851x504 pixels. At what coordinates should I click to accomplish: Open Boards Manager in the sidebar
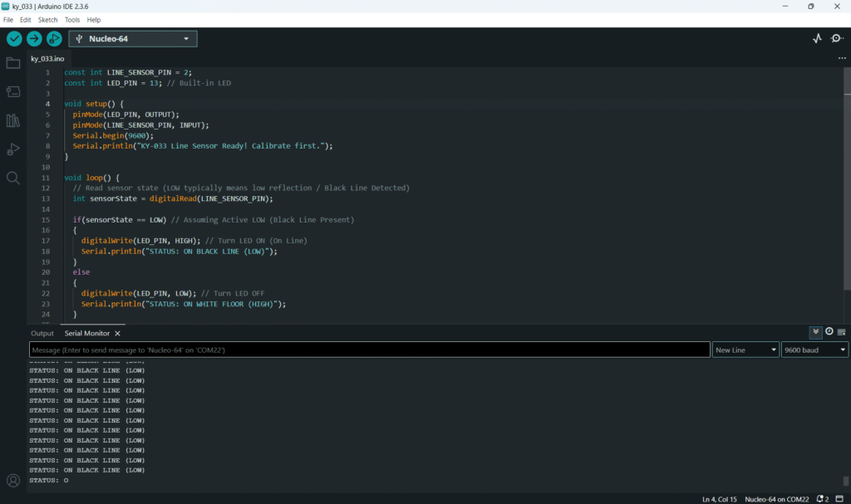click(x=13, y=91)
